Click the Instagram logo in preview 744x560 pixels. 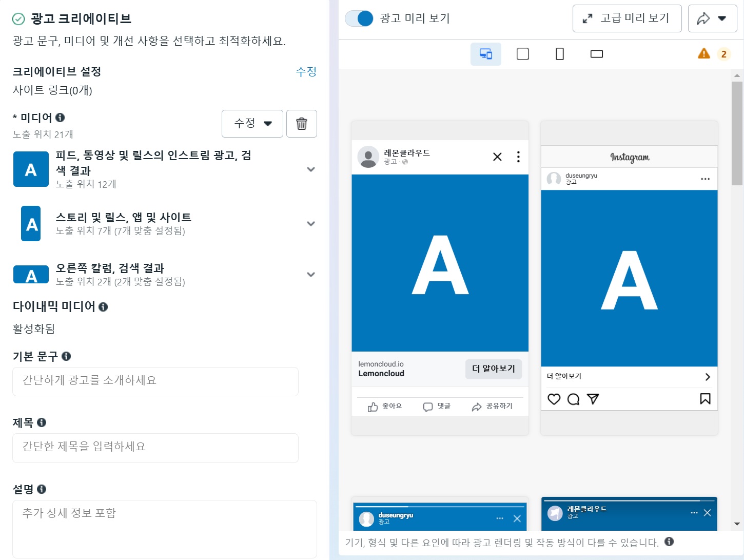630,157
